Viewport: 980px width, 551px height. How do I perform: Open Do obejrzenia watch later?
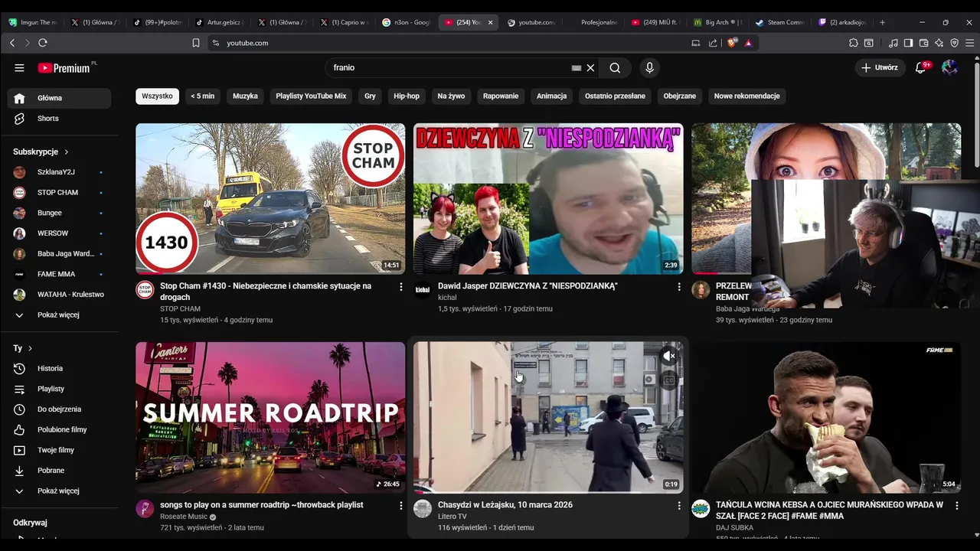[60, 409]
